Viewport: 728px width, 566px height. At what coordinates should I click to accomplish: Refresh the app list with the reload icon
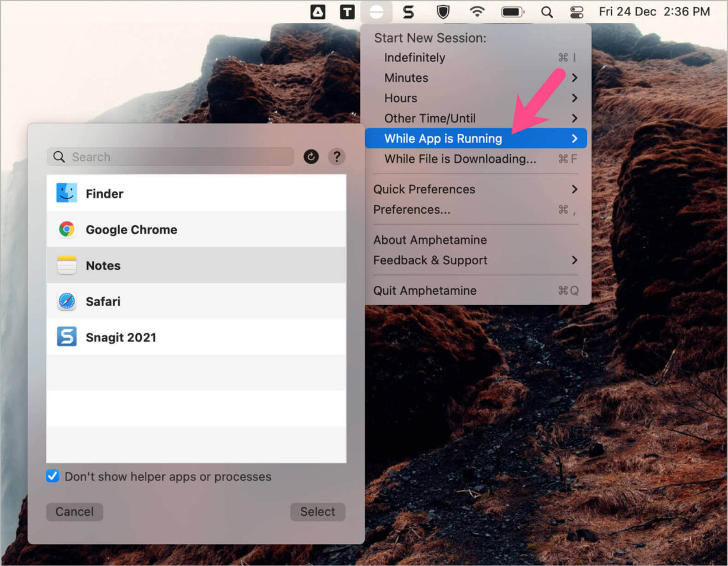pos(311,156)
